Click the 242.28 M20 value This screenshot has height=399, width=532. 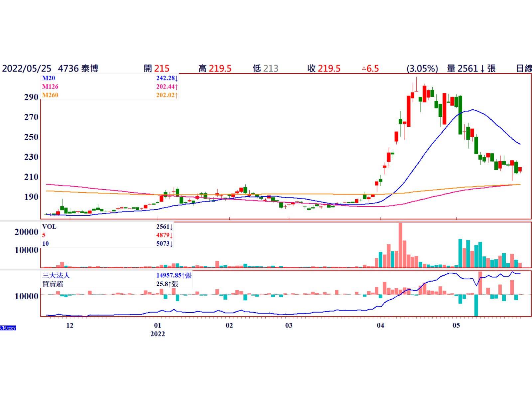pyautogui.click(x=167, y=78)
